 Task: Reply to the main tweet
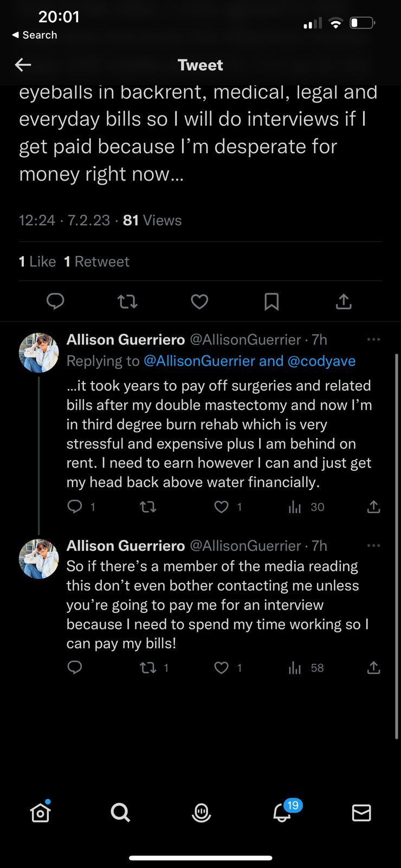click(55, 301)
